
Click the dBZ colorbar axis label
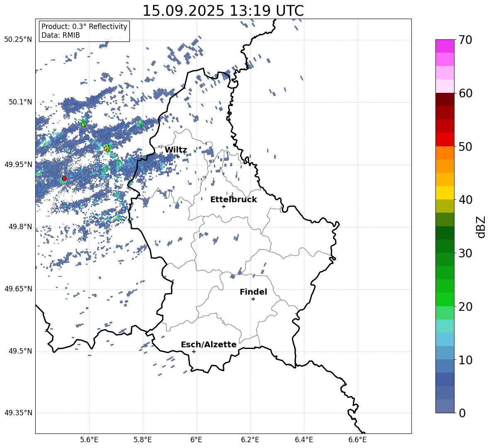click(481, 227)
